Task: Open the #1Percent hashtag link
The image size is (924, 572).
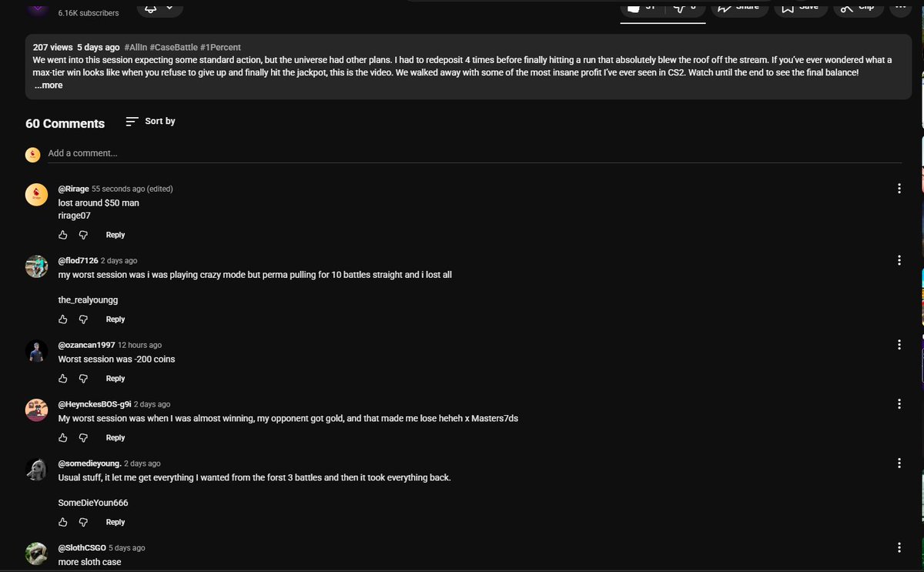Action: pyautogui.click(x=220, y=48)
